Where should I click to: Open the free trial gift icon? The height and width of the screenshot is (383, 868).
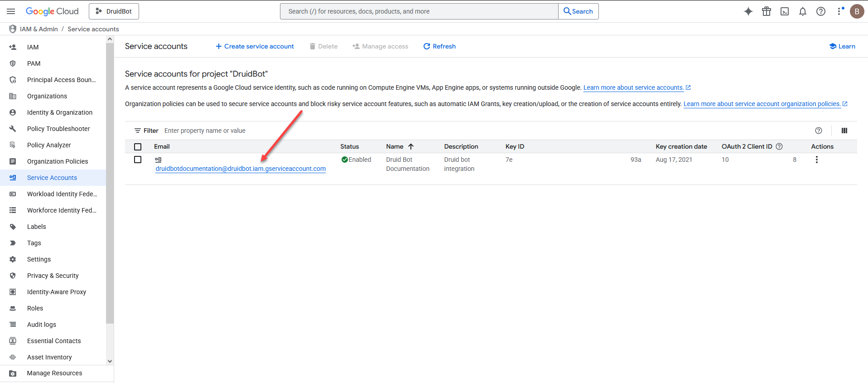[767, 11]
